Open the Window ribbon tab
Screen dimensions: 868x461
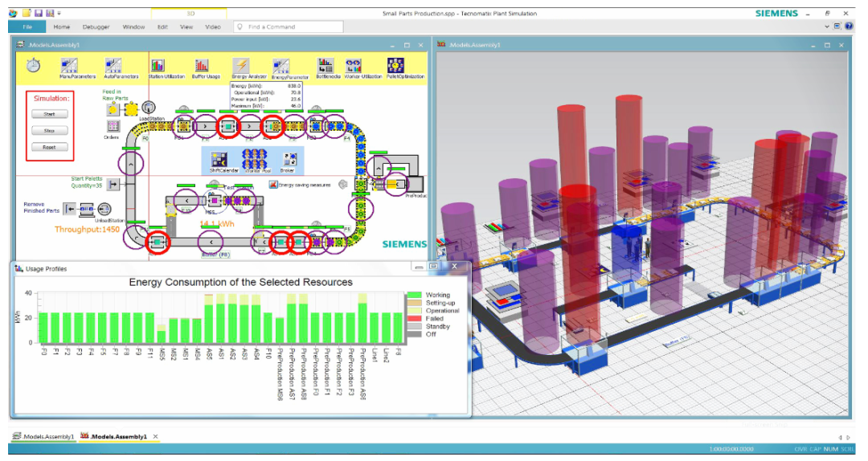pos(133,27)
